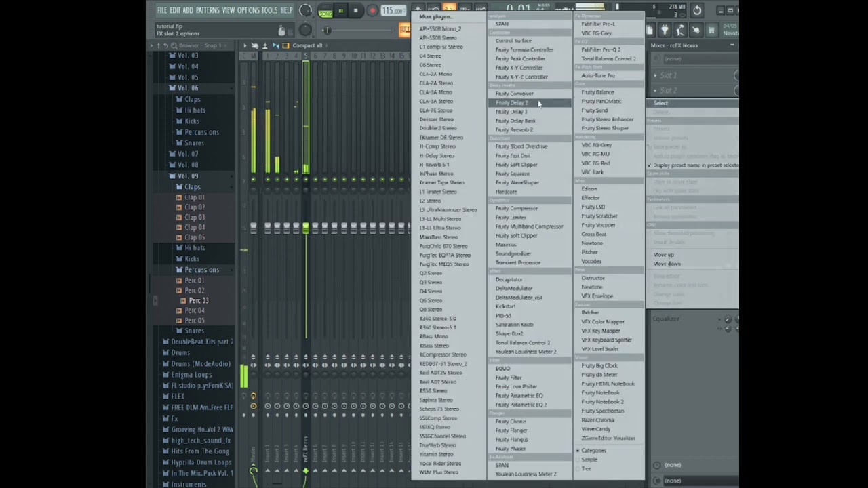This screenshot has height=488, width=868.
Task: Select the Perc 05 sample
Action: [x=195, y=321]
